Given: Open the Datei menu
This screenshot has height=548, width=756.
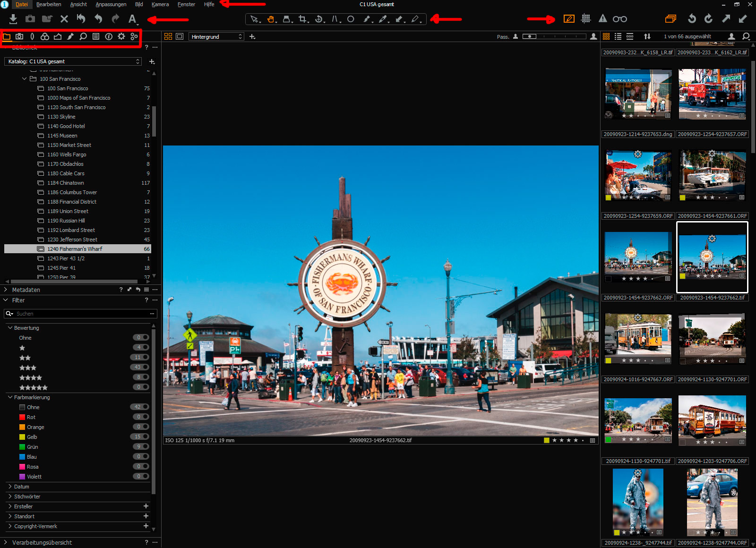Looking at the screenshot, I should [x=22, y=4].
